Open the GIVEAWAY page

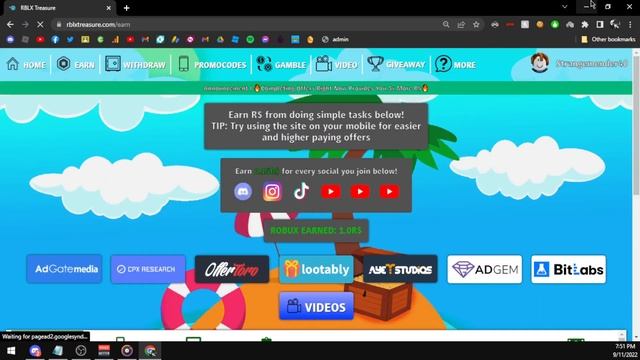[x=396, y=64]
